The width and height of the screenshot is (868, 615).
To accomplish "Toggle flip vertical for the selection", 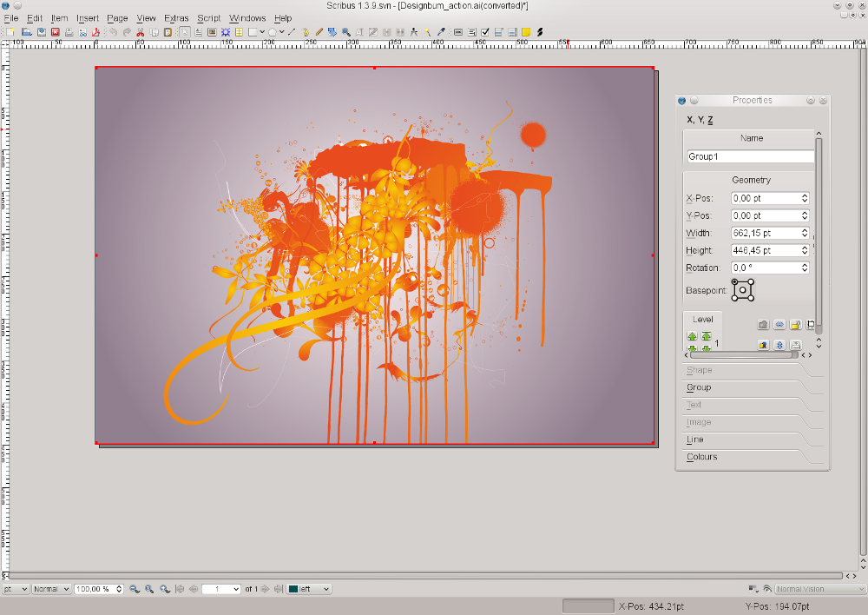I will point(779,345).
